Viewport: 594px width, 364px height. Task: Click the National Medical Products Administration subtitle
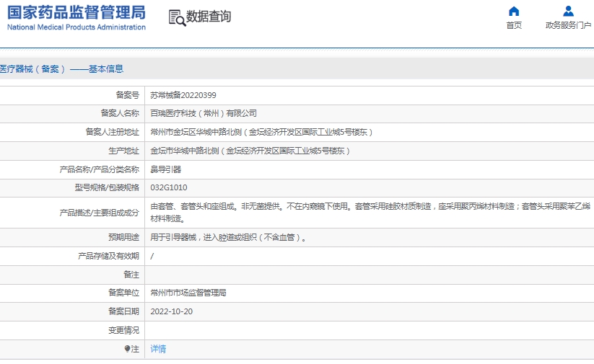77,27
